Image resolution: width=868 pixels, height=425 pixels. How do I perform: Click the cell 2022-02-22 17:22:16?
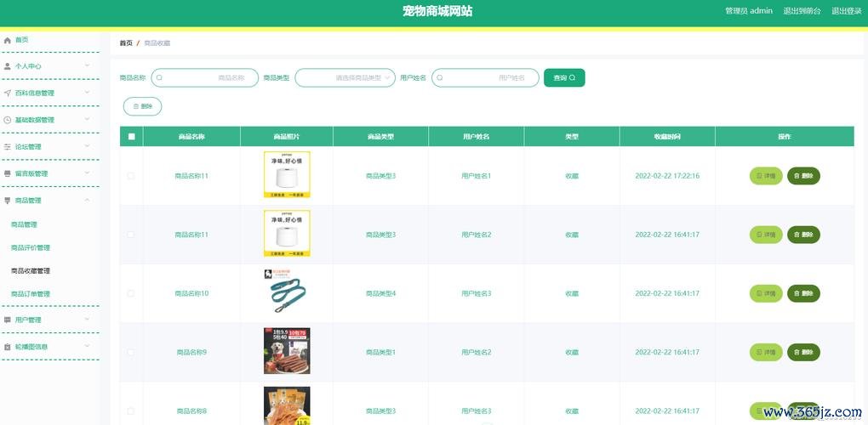click(x=667, y=176)
